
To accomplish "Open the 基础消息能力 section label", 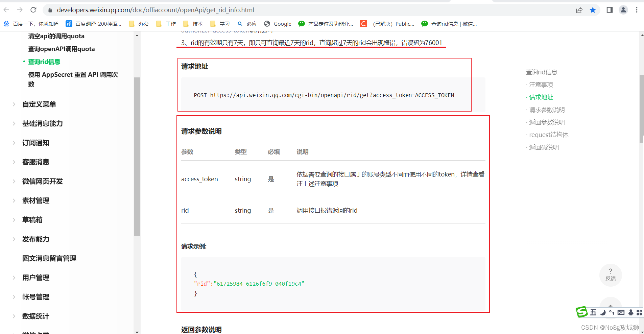I will click(43, 123).
